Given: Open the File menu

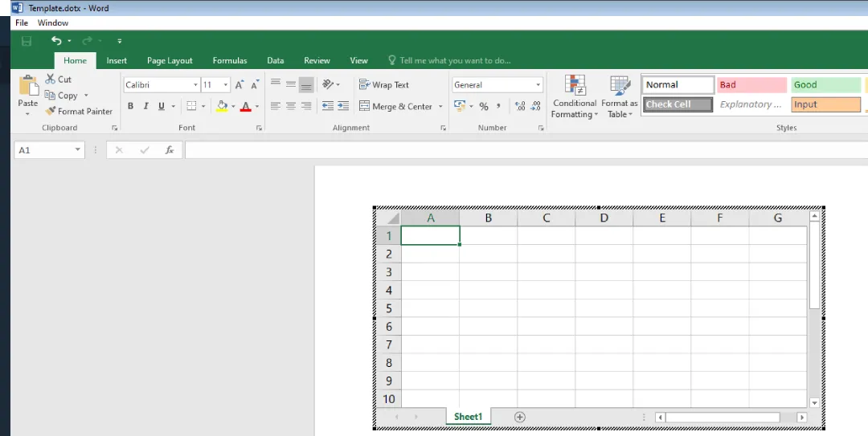Looking at the screenshot, I should point(22,22).
